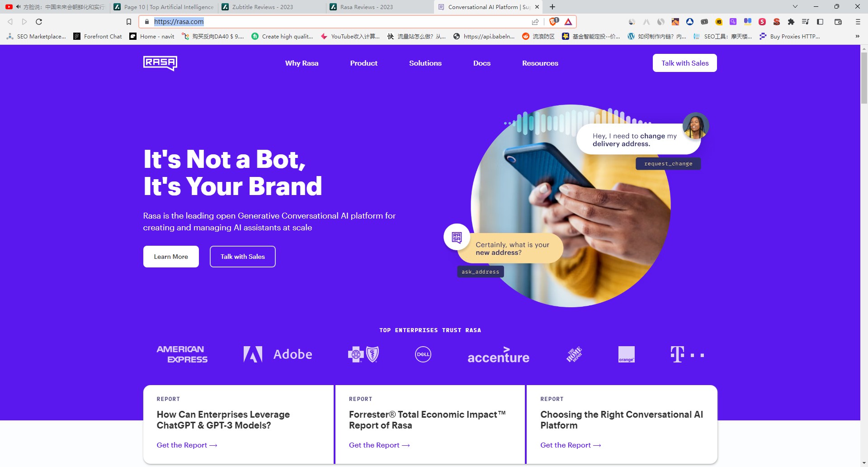
Task: Open the api.babeln bookmark
Action: (484, 36)
